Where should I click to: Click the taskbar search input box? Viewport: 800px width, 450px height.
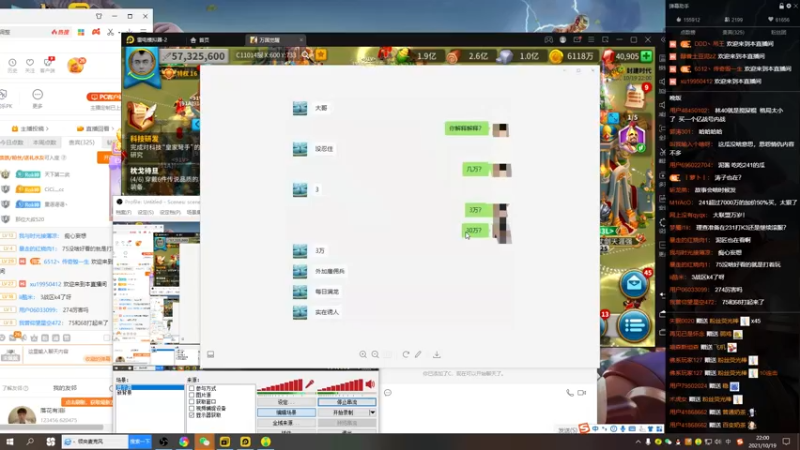pyautogui.click(x=95, y=442)
